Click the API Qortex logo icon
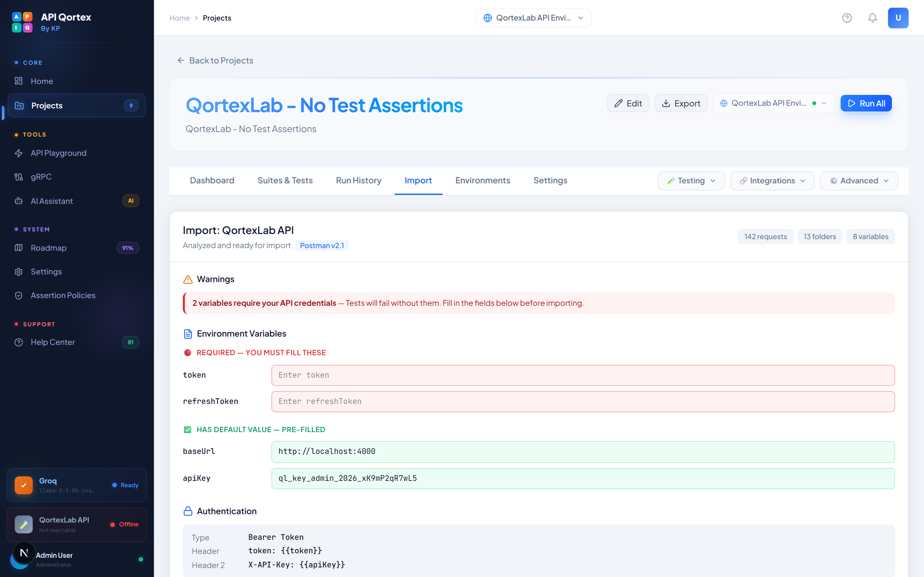 point(22,22)
